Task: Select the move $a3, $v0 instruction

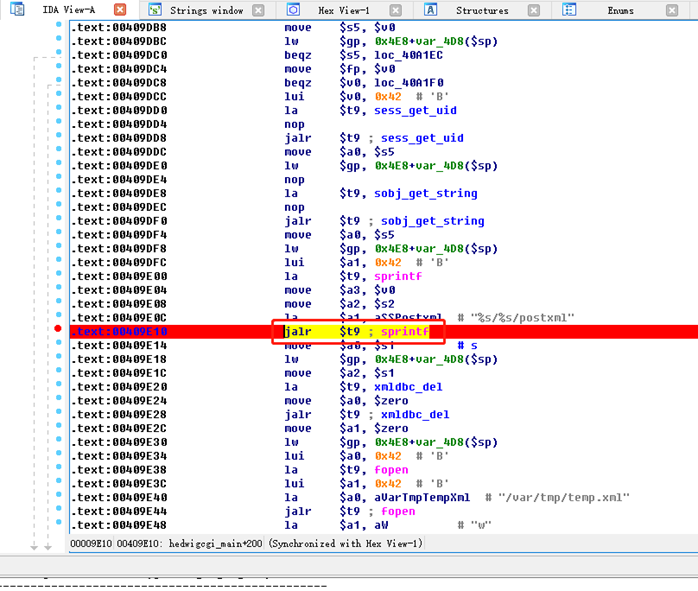Action: pos(339,290)
